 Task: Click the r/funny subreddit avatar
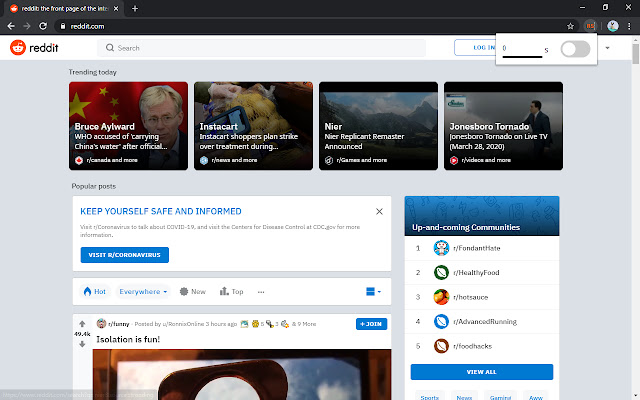click(101, 324)
